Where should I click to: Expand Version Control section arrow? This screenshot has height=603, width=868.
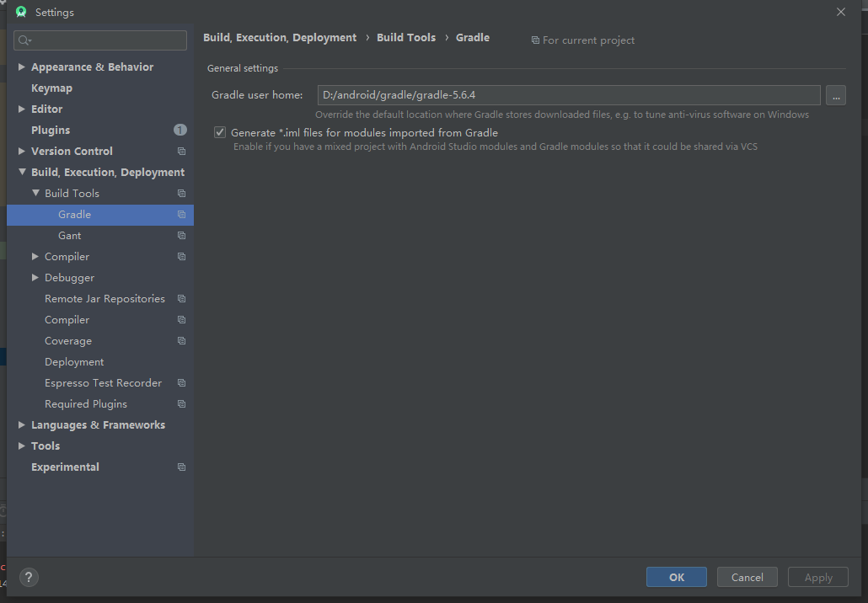pos(22,151)
